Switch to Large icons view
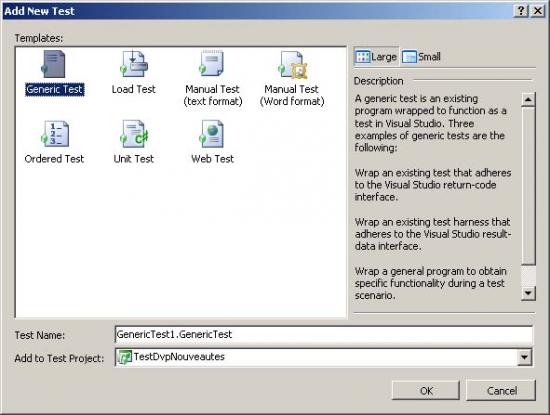Screen dimensions: 550x415 pos(376,56)
